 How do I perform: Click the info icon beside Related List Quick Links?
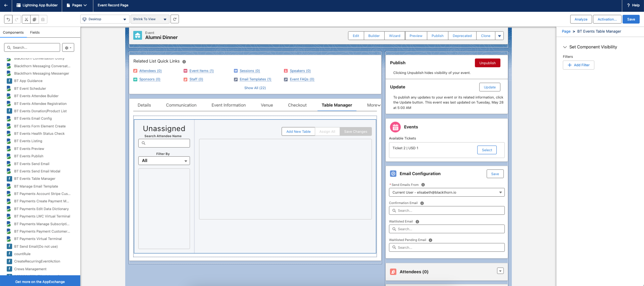pos(184,62)
